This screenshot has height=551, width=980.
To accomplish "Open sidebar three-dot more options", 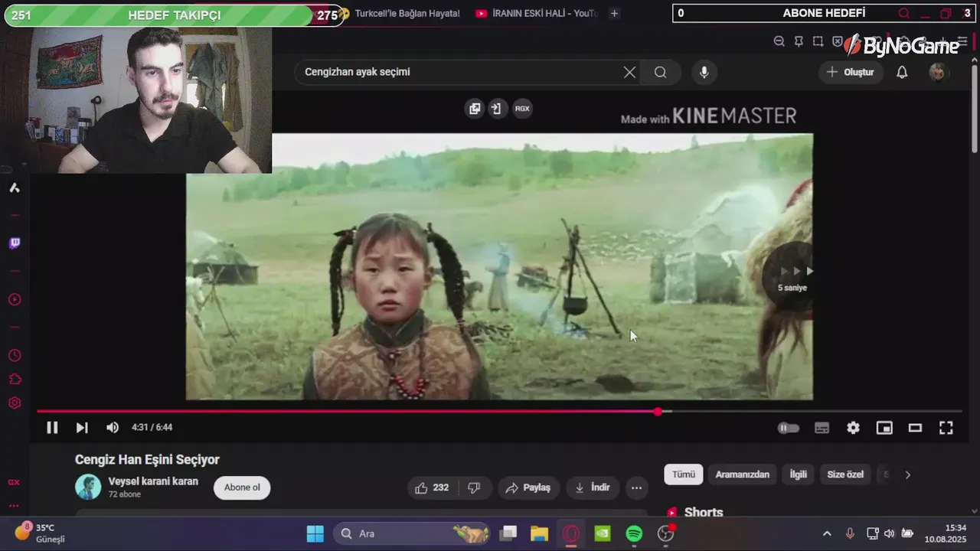I will coord(14,506).
